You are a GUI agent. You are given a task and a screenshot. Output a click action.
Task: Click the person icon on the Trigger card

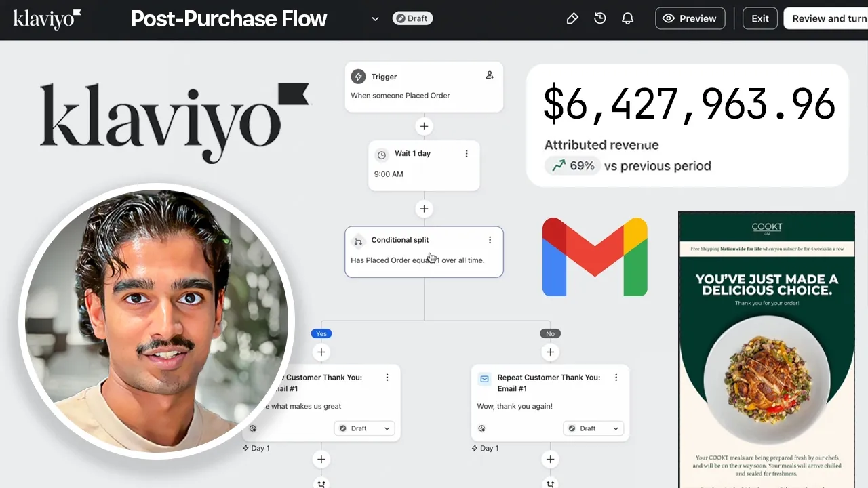490,75
